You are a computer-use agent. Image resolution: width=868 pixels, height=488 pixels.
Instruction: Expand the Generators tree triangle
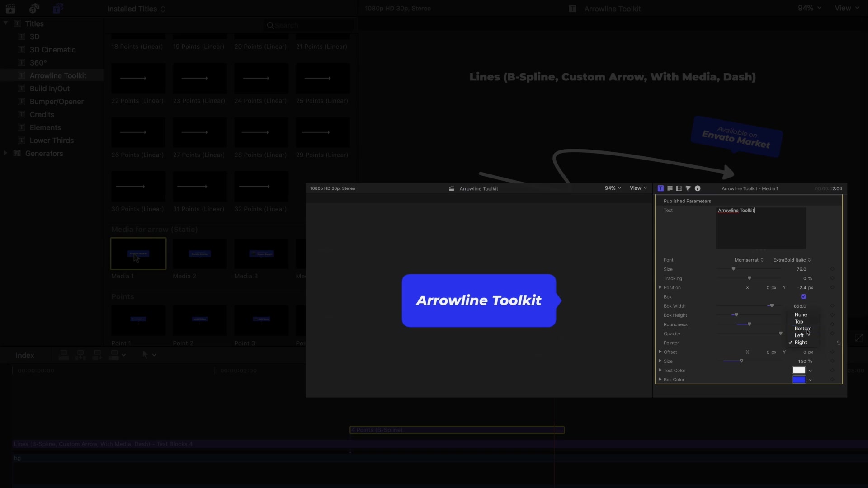(x=5, y=153)
